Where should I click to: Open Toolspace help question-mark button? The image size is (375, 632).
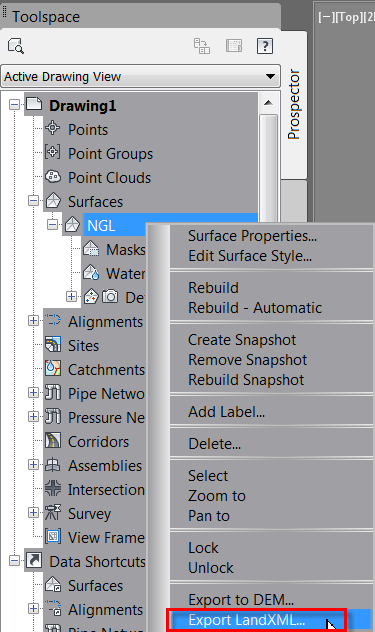click(x=265, y=46)
